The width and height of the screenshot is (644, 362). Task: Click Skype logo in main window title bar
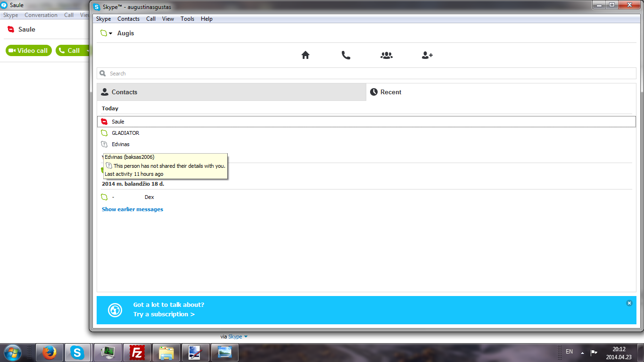(97, 7)
